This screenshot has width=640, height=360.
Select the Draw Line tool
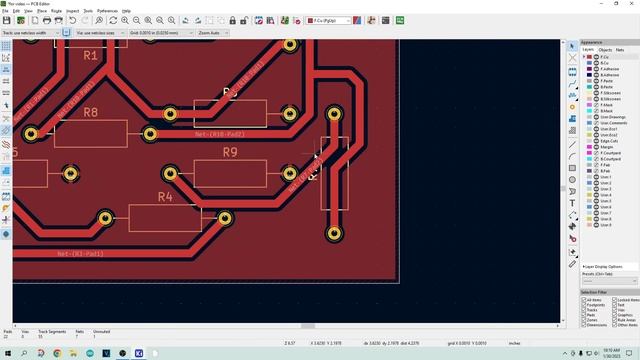pos(572,145)
